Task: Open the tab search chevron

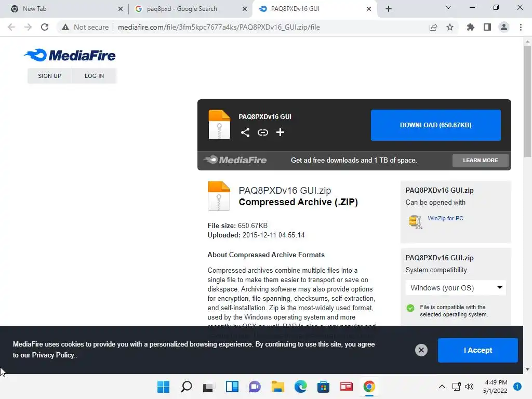Action: pos(448,7)
